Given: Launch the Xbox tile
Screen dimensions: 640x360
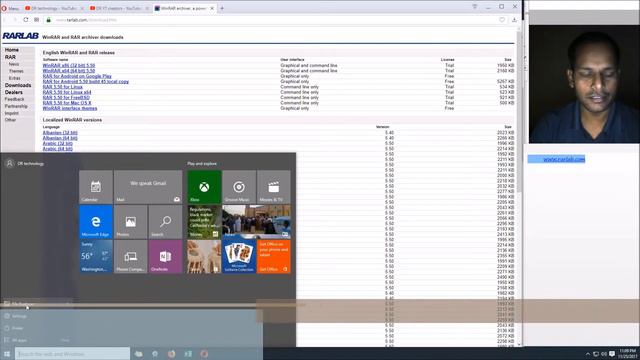Looking at the screenshot, I should (x=204, y=187).
